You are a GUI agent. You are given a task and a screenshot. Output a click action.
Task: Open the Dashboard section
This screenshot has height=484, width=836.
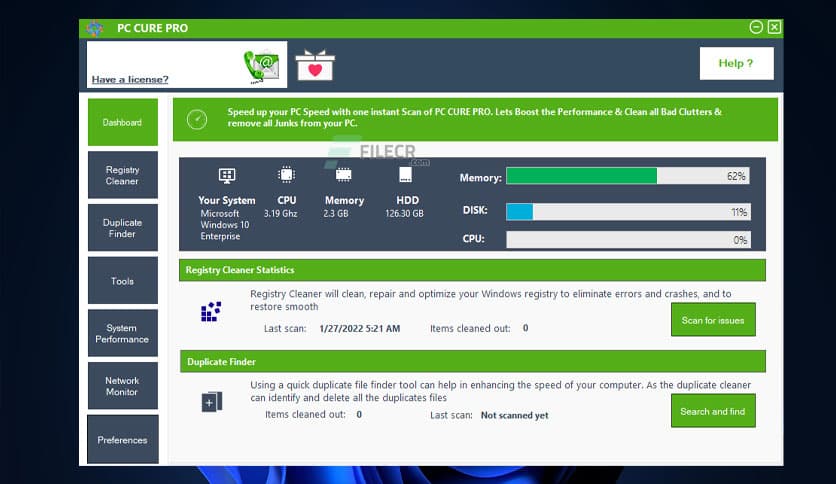(x=123, y=122)
